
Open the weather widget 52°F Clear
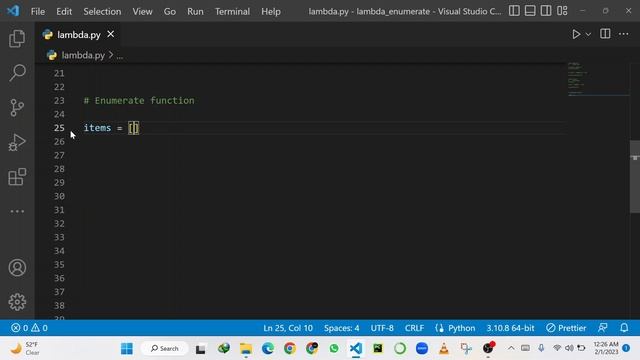25,349
